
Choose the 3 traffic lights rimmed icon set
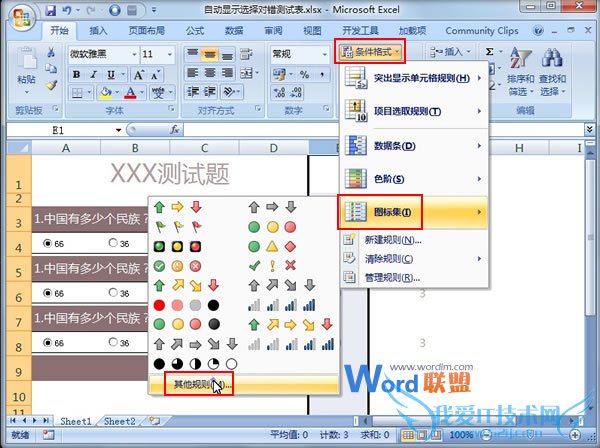(178, 246)
